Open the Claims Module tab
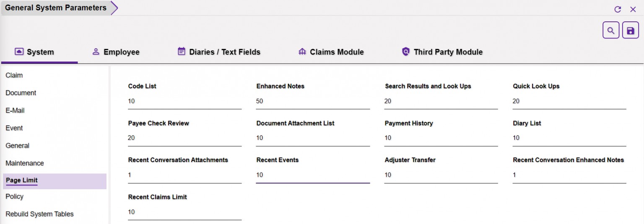Screen dimensions: 644x224 click(331, 52)
